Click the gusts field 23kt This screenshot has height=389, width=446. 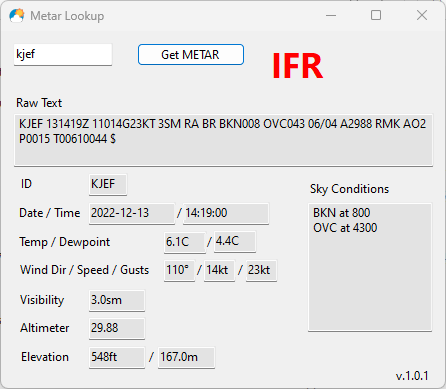261,270
